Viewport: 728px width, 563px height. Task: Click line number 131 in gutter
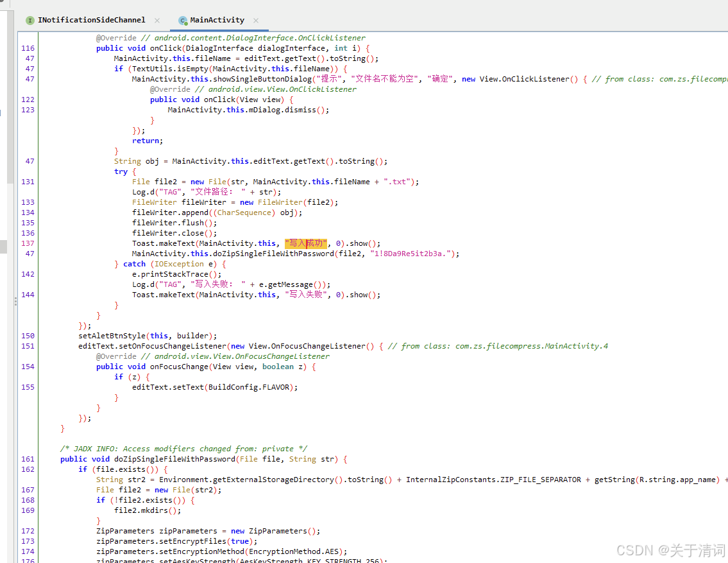28,182
